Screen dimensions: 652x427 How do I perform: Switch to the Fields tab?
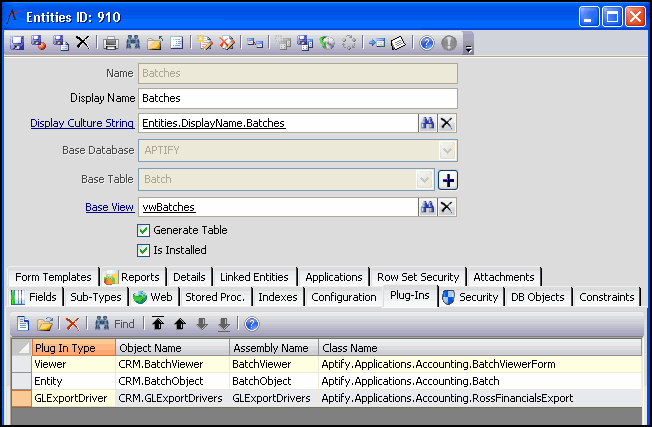click(35, 297)
